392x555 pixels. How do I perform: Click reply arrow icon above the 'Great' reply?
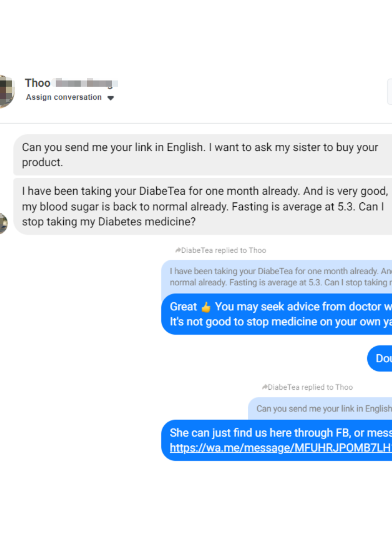(178, 250)
